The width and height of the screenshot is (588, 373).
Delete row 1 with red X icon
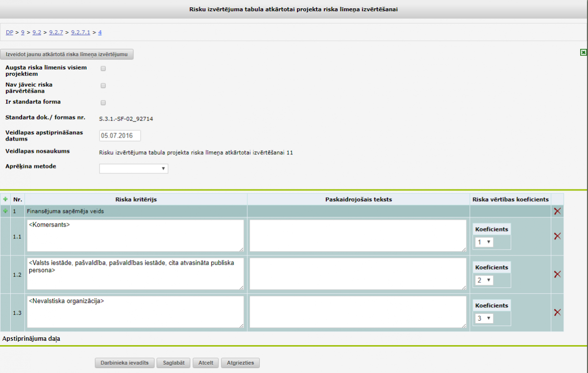[557, 211]
